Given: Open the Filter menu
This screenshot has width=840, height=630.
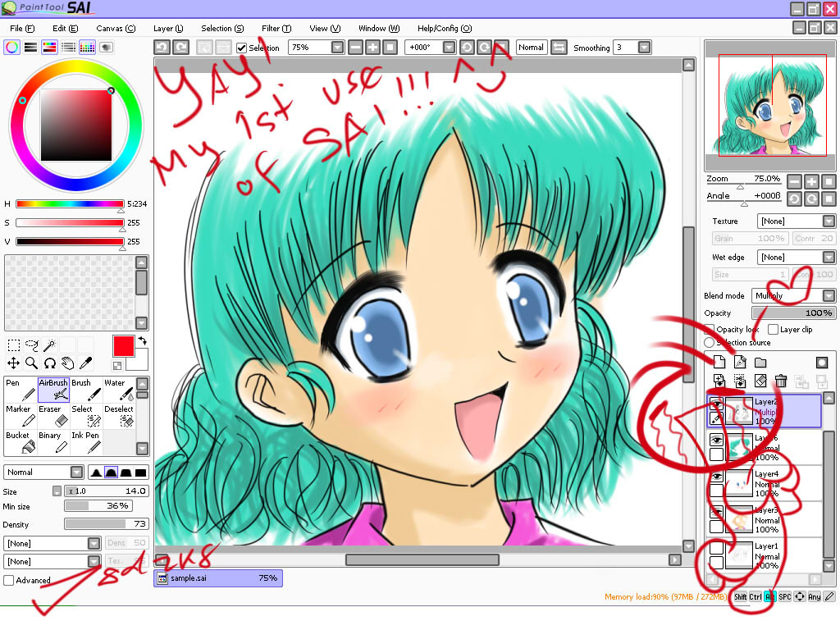Looking at the screenshot, I should point(276,29).
